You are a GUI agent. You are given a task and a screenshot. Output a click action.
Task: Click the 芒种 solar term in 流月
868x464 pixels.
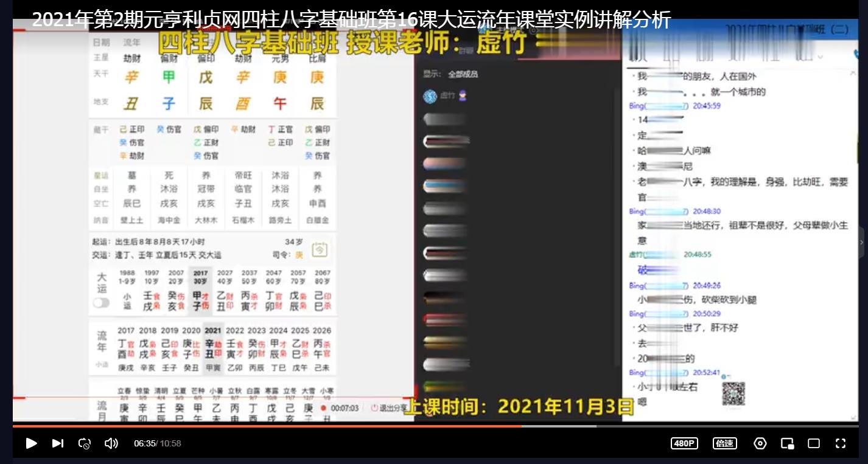point(198,391)
